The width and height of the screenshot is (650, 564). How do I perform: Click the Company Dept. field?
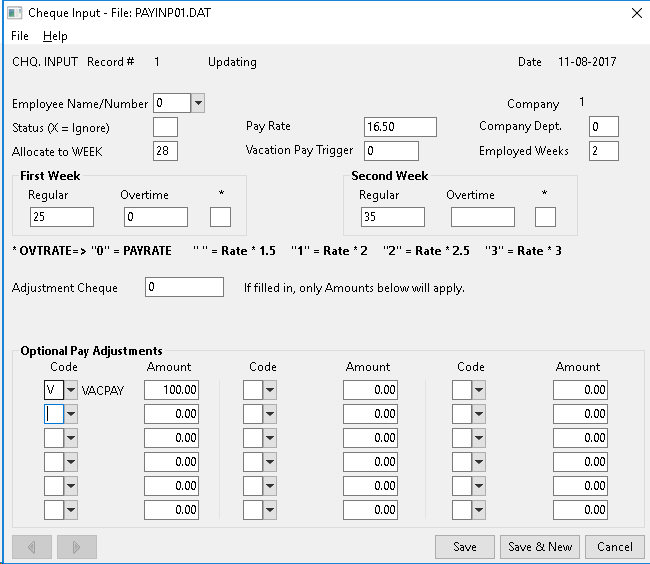pos(604,127)
